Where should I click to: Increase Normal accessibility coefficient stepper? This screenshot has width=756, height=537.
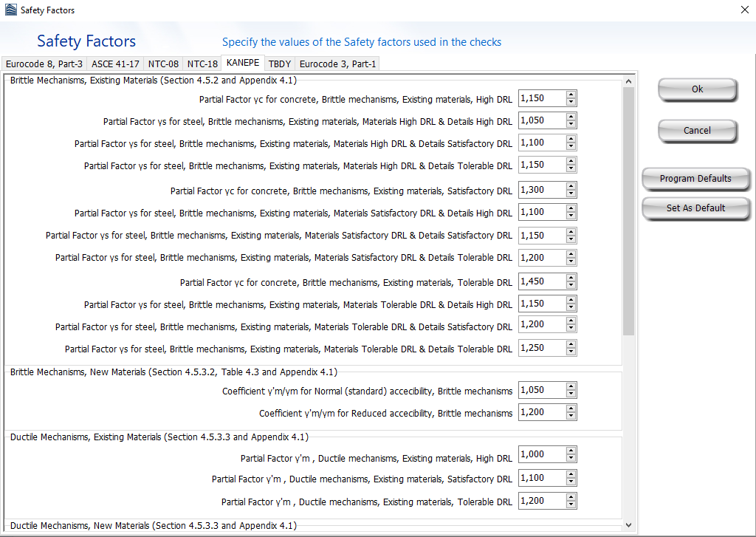(571, 387)
